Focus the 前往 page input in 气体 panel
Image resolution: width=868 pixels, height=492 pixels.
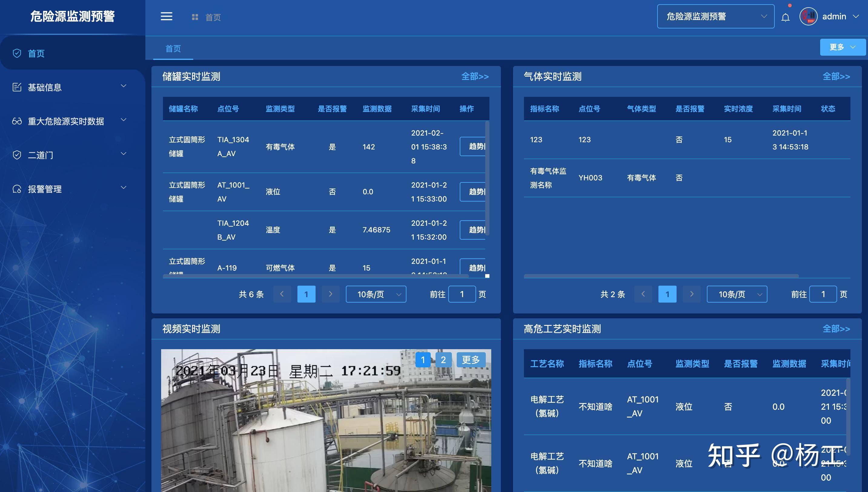823,294
